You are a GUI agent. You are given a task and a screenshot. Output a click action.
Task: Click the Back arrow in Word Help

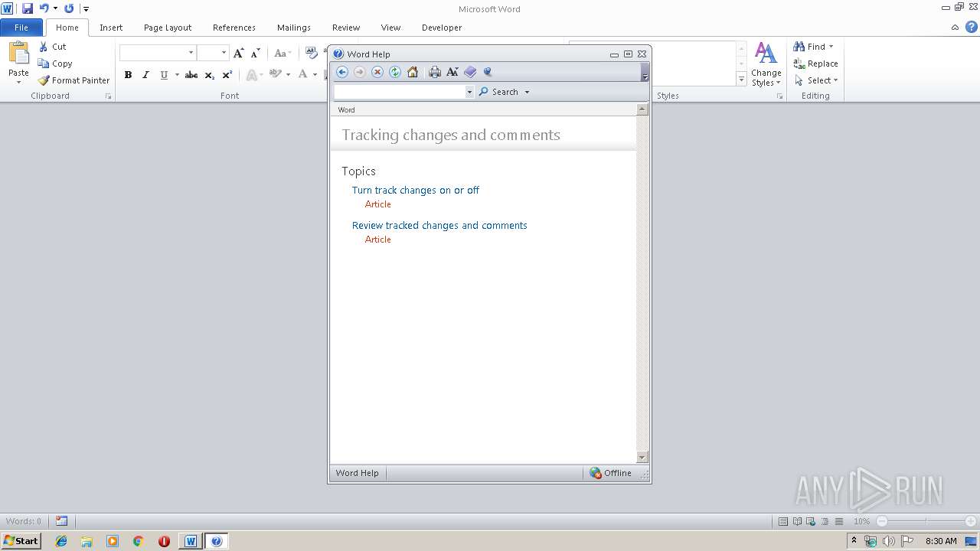pyautogui.click(x=342, y=72)
